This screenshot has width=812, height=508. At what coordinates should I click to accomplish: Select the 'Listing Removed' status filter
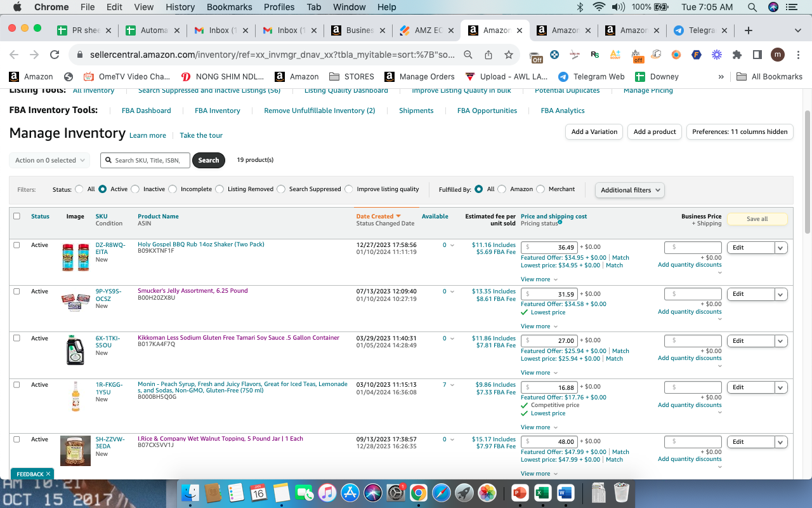[219, 189]
